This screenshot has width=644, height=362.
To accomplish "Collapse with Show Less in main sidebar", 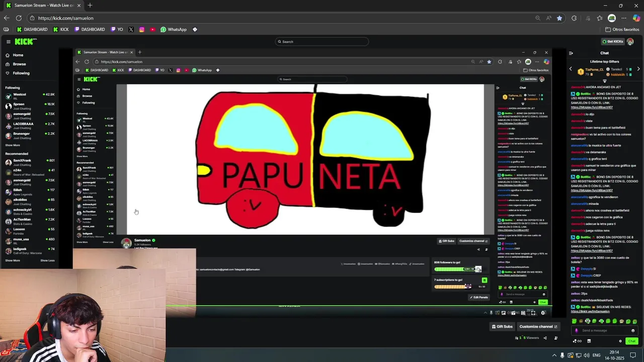I will point(47,260).
